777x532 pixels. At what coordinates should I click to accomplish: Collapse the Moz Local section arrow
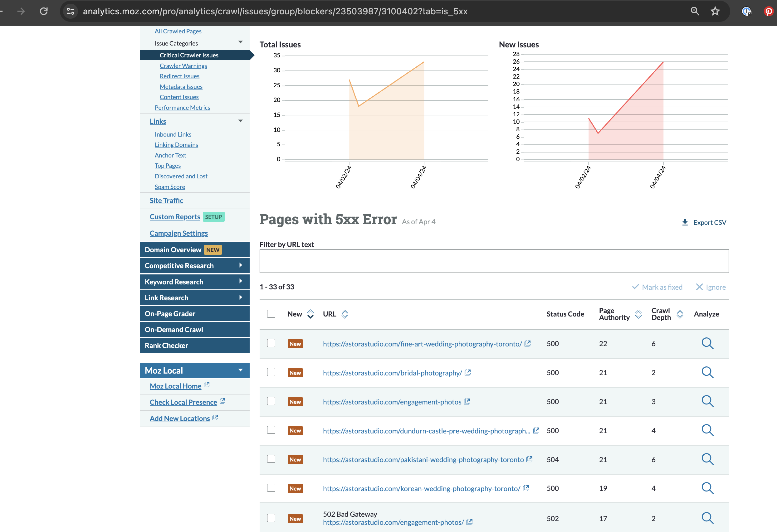tap(240, 370)
